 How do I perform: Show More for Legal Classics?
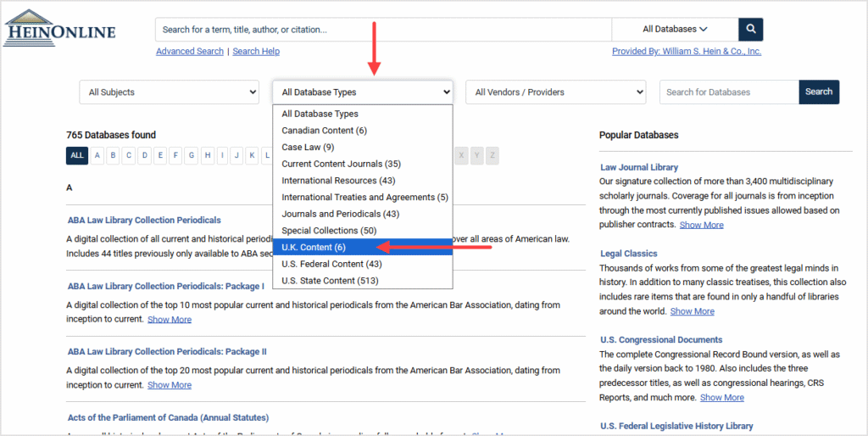[x=692, y=311]
